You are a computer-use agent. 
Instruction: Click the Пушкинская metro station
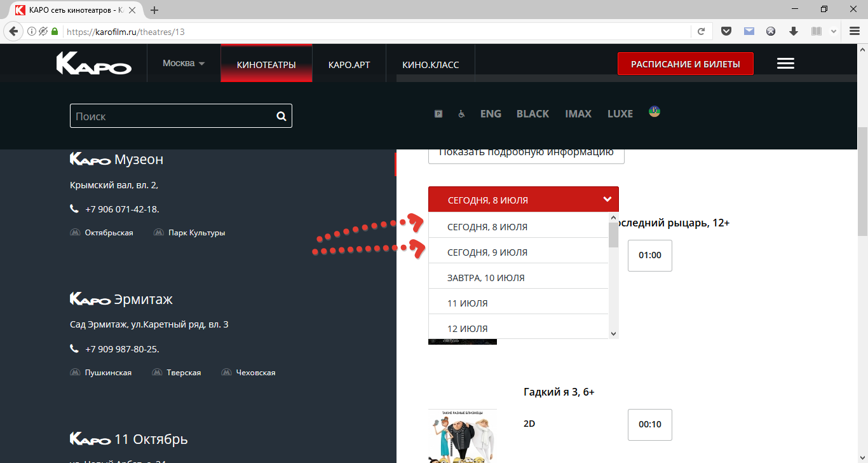[x=108, y=373]
